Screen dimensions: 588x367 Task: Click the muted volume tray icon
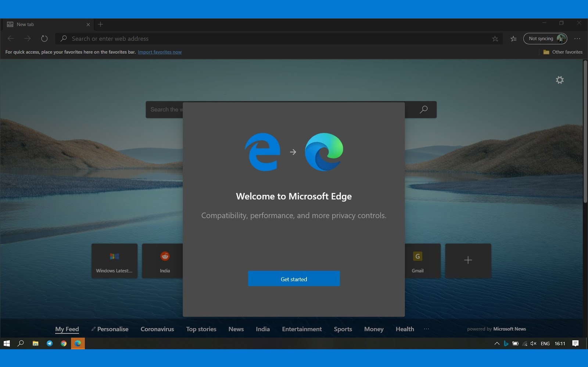(x=534, y=343)
